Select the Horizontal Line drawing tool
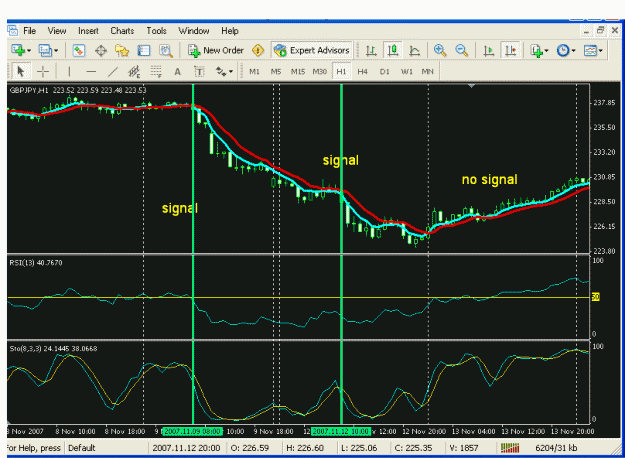625x458 pixels. click(x=91, y=72)
